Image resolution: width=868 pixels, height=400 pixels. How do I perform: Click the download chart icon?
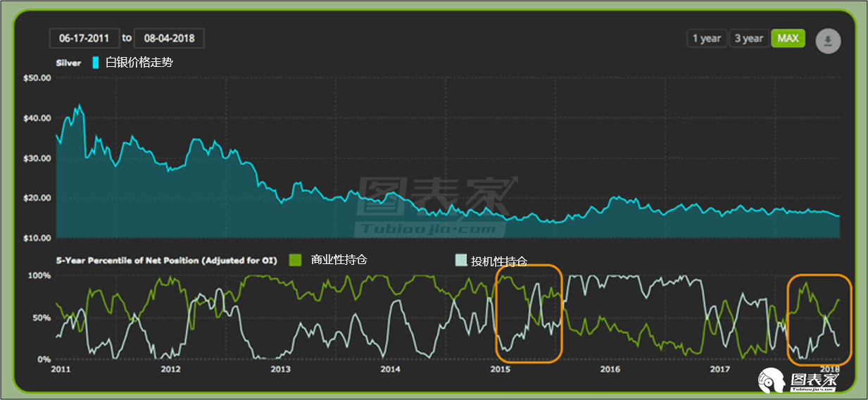tap(828, 41)
